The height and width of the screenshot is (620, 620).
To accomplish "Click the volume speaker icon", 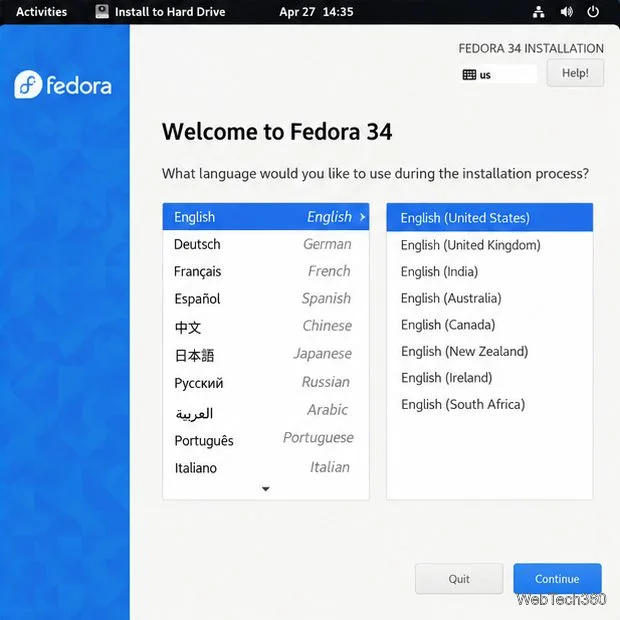I will click(x=566, y=12).
